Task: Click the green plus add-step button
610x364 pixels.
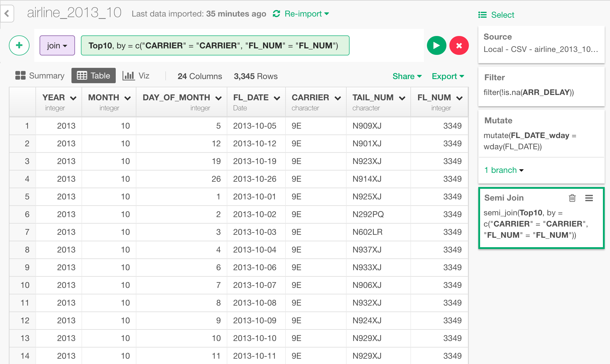Action: 19,45
